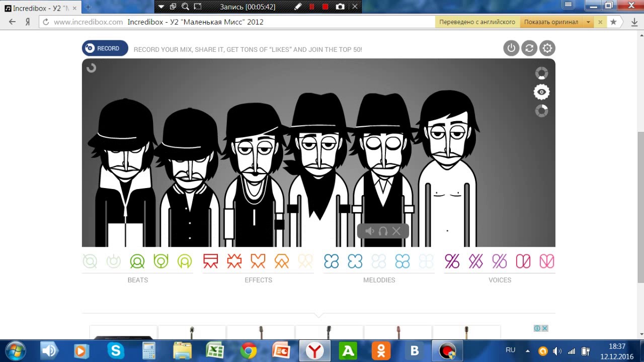Select the second purple Voices icon
This screenshot has width=644, height=362.
pyautogui.click(x=476, y=261)
